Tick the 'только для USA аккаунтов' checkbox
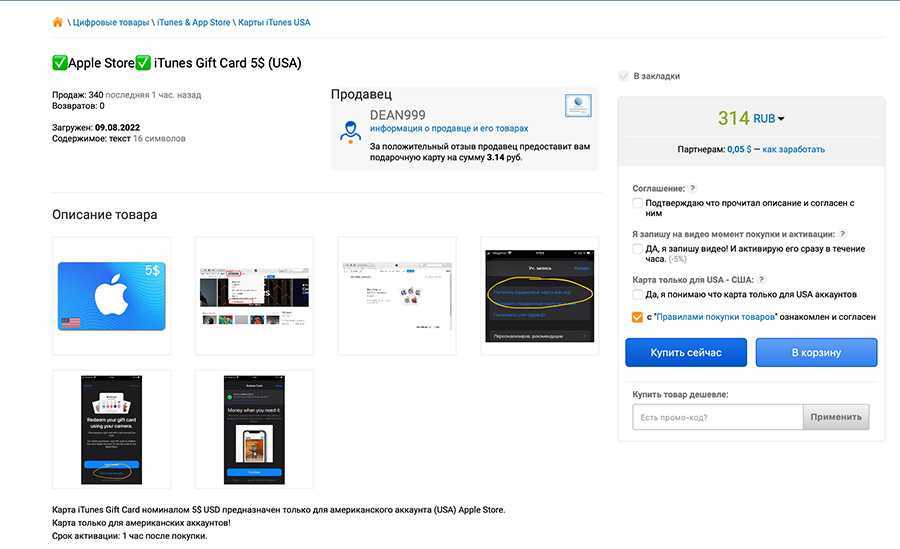The width and height of the screenshot is (900, 549). pos(638,295)
